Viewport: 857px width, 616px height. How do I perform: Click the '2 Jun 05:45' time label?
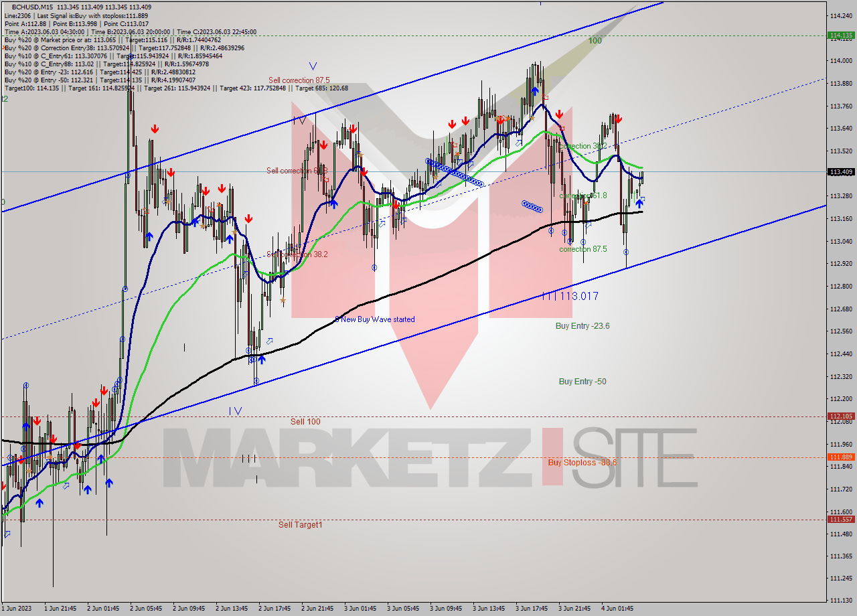tap(147, 609)
